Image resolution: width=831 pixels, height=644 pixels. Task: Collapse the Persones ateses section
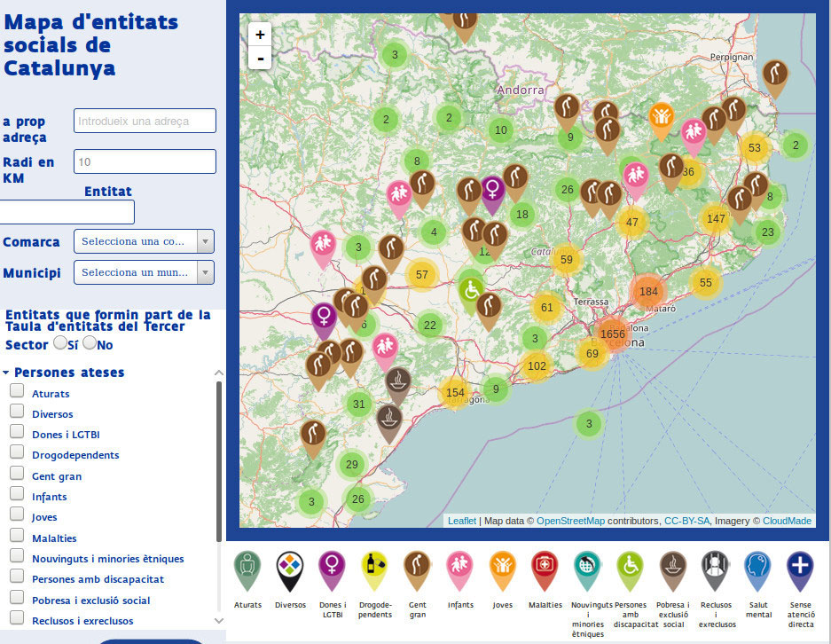7,373
